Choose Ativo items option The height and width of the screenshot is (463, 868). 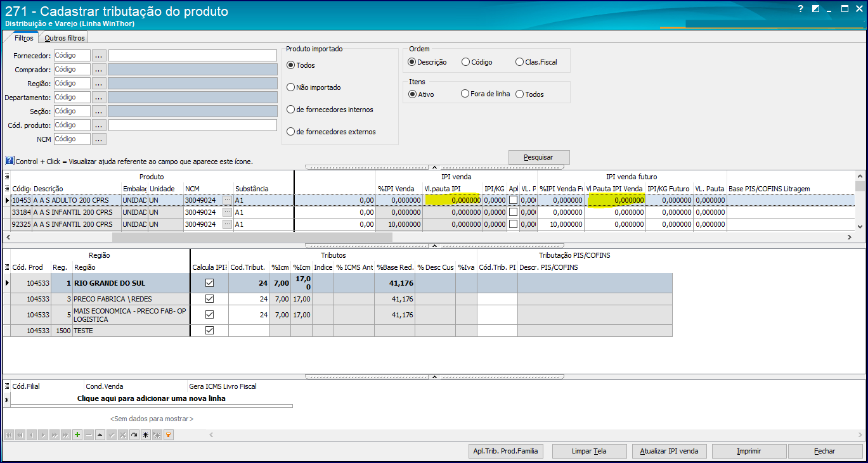click(422, 94)
